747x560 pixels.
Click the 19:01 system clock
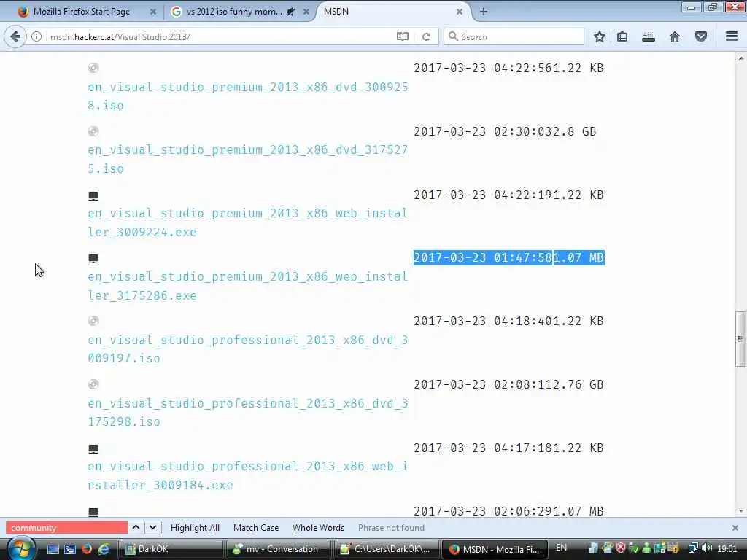(x=727, y=548)
